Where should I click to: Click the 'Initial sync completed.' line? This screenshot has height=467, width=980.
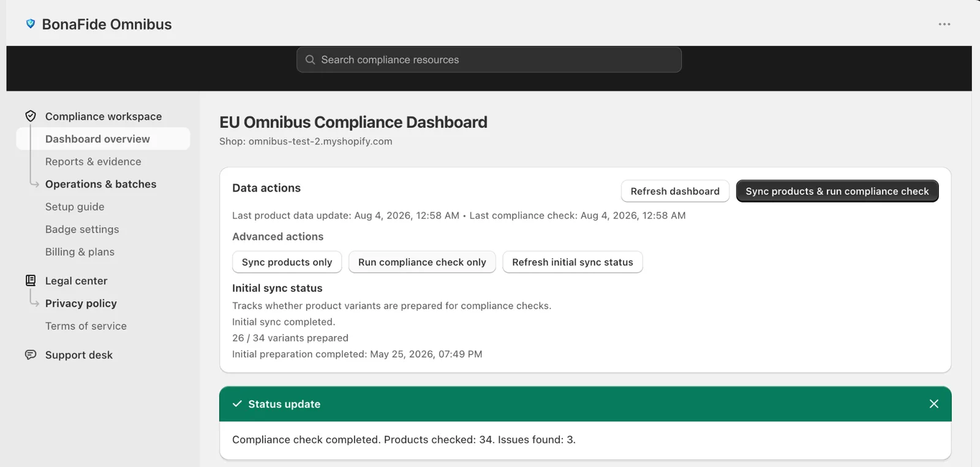click(x=284, y=322)
